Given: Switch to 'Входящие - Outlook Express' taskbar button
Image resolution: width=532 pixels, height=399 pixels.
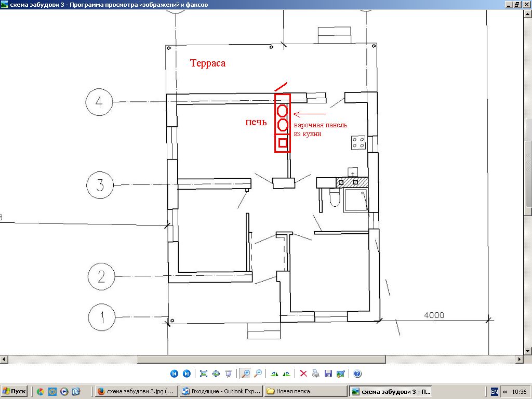Looking at the screenshot, I should 220,391.
